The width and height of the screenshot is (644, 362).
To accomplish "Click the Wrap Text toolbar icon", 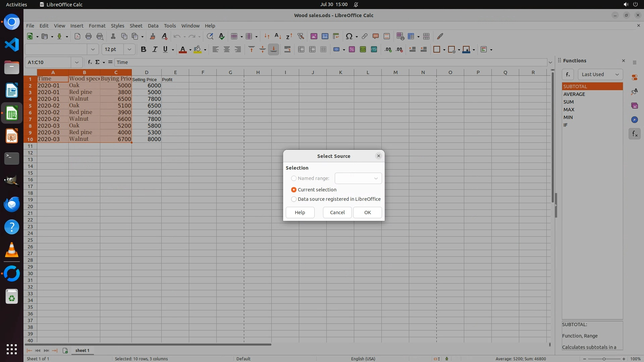I will click(x=287, y=50).
